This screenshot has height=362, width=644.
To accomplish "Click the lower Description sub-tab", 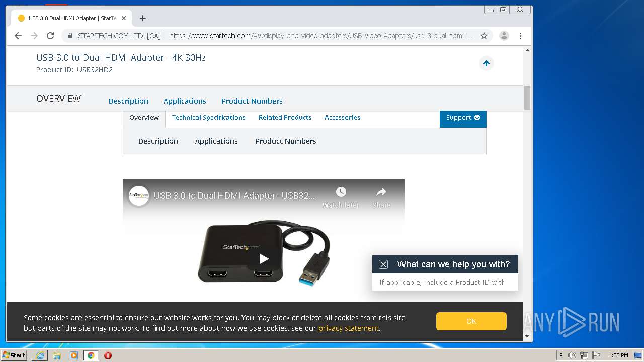I will coord(158,141).
